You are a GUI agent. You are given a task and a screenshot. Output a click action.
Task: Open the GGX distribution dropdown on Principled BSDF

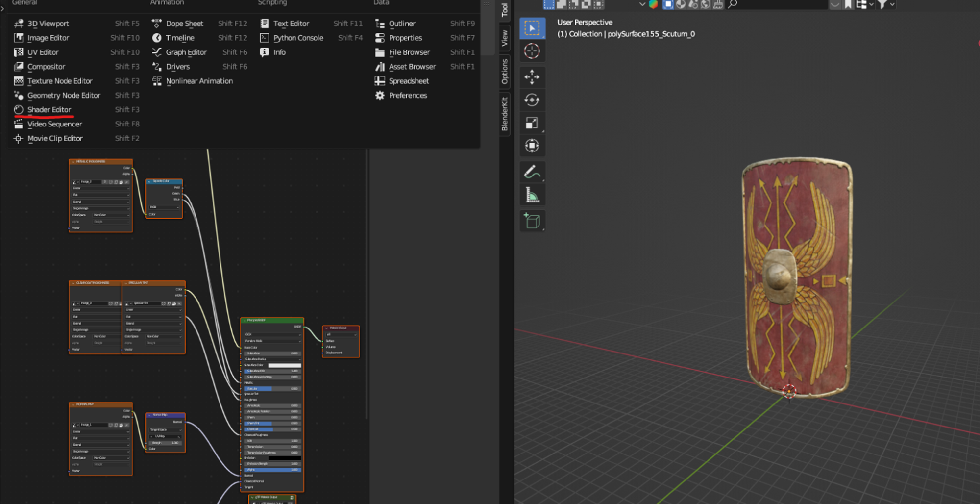[272, 334]
